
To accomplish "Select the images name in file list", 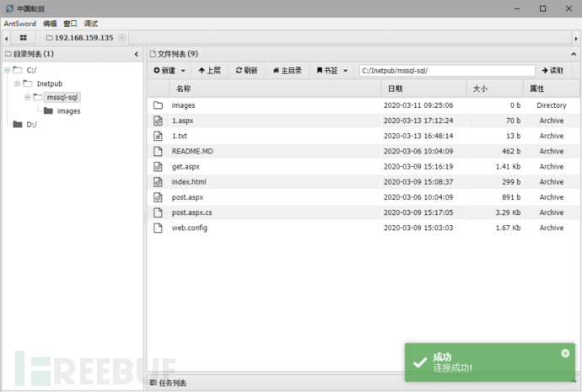I will (x=183, y=105).
